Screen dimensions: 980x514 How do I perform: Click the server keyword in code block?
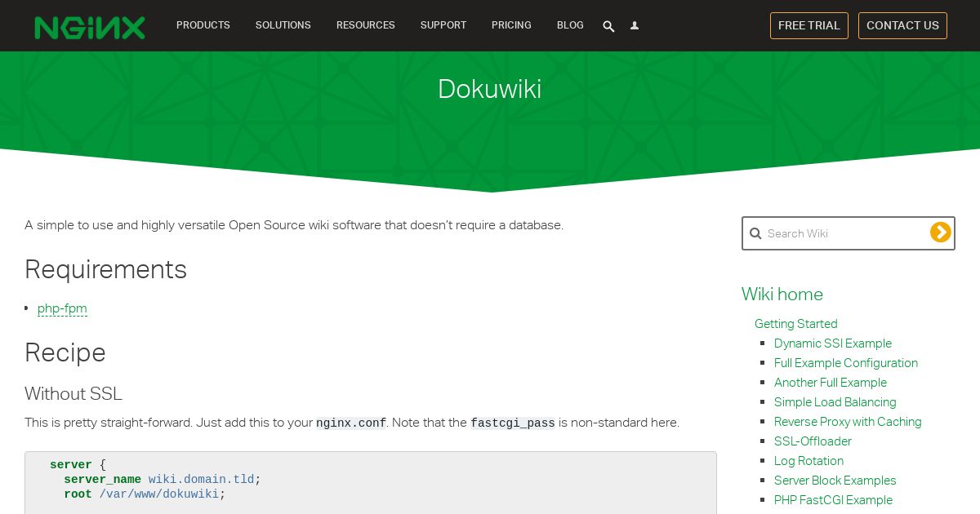pos(71,465)
